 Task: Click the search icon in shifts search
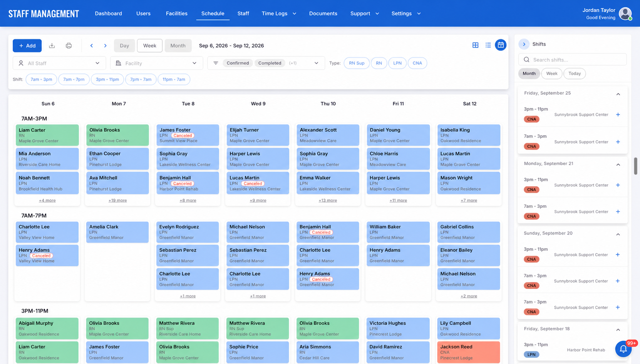(x=526, y=60)
